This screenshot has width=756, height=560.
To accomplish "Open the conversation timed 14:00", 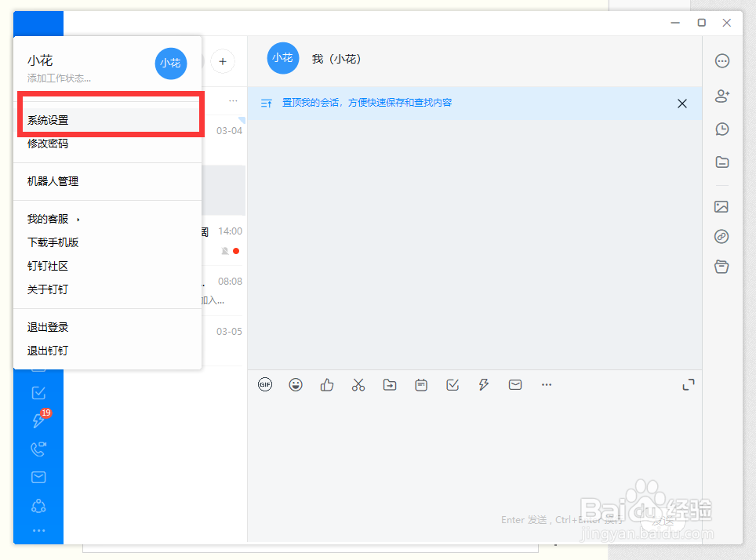I will click(224, 240).
